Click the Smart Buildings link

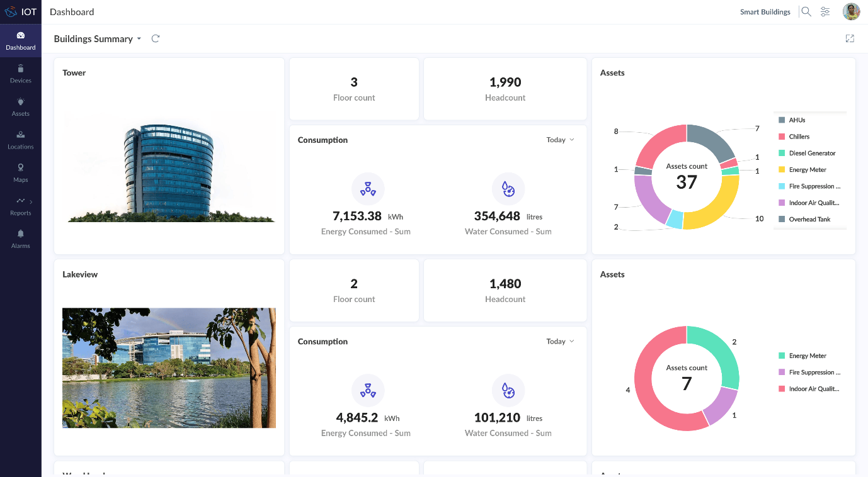point(765,12)
